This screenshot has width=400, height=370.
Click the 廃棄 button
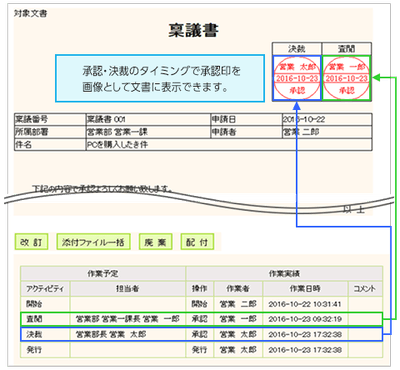pos(155,242)
